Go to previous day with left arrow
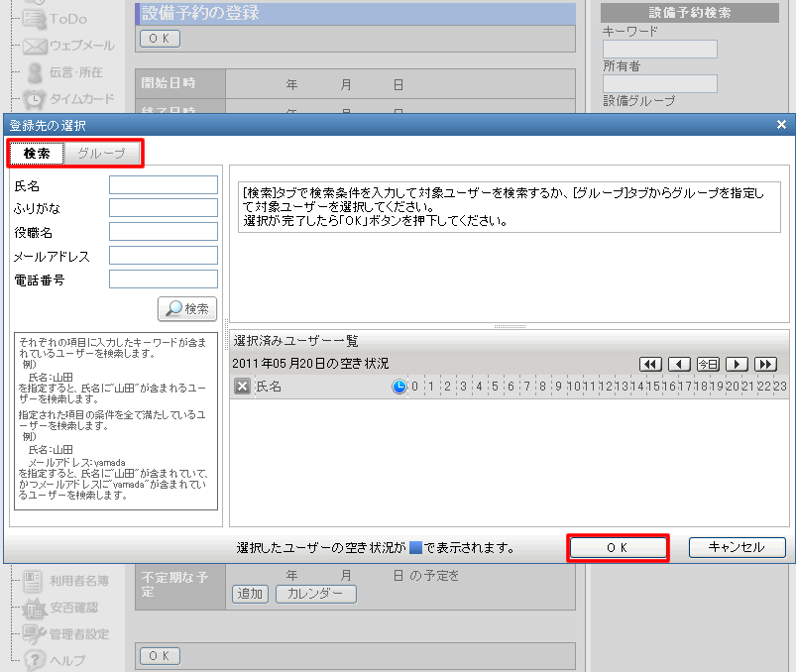 click(x=679, y=364)
